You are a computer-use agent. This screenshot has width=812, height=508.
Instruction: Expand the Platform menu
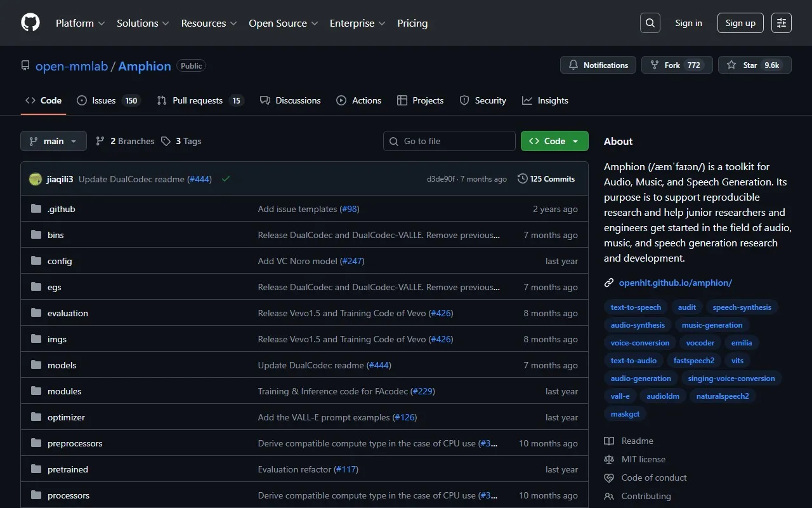click(80, 23)
